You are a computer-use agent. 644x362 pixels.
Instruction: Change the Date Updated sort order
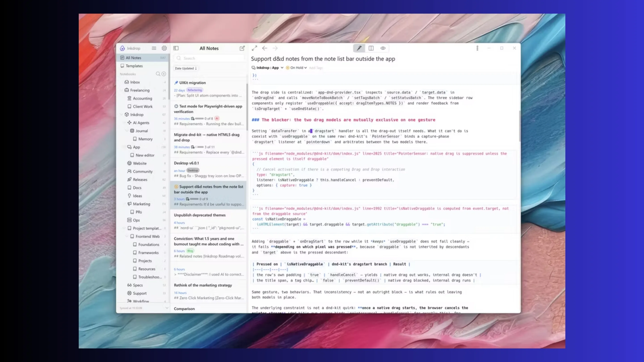[186, 68]
